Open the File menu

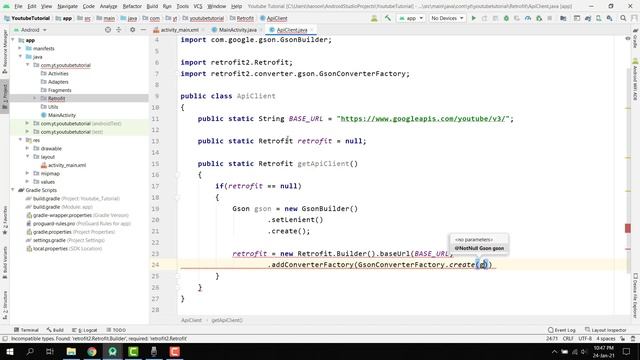point(18,6)
